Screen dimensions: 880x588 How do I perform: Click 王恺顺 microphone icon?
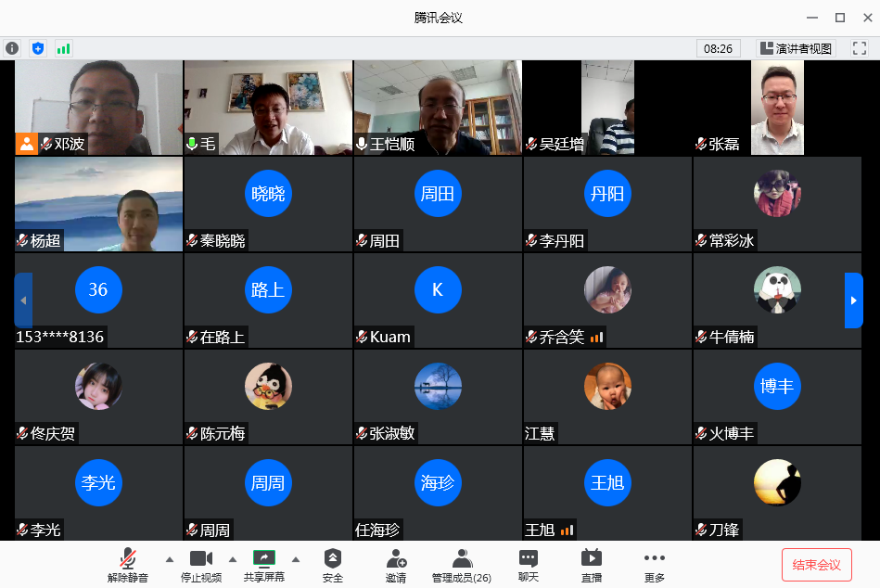tap(362, 144)
